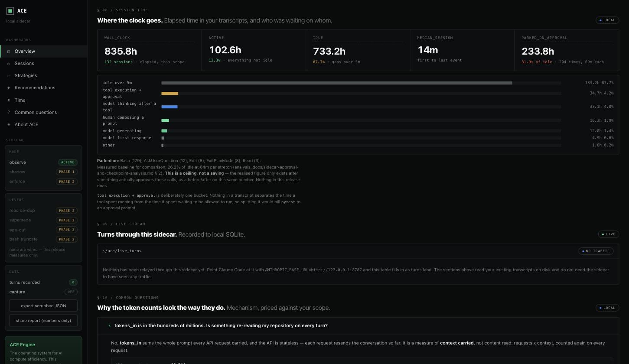Click the IDLE 733.2h card
The width and height of the screenshot is (629, 364).
coord(358,50)
